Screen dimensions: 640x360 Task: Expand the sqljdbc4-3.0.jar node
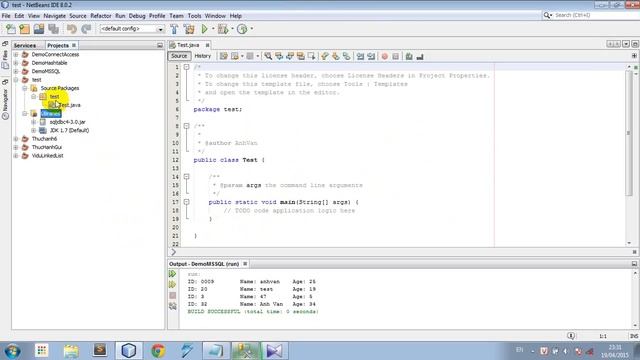[x=34, y=122]
